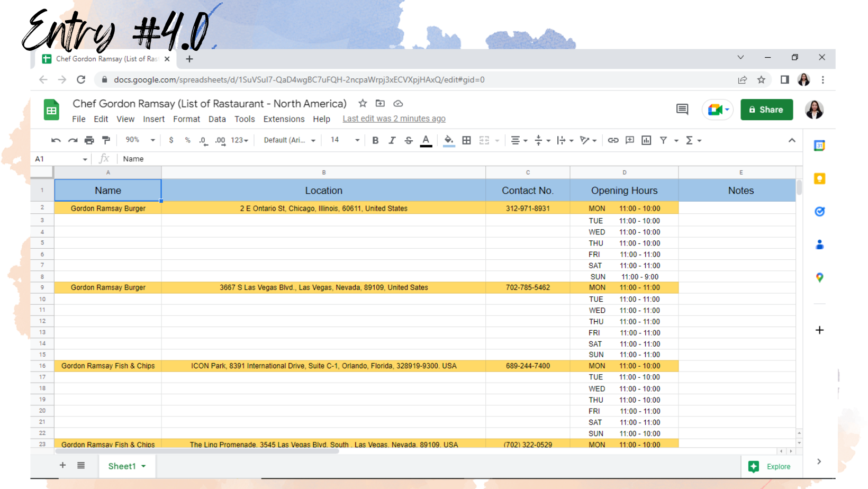Hide the side panel with the bottom chevron

[819, 461]
